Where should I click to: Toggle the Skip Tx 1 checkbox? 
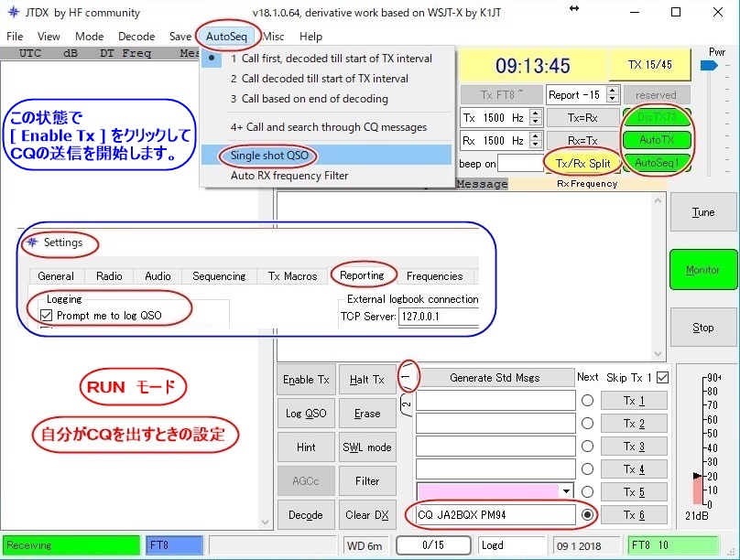(662, 378)
